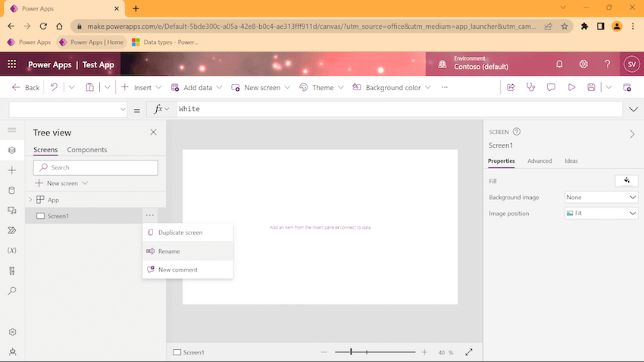Open the Data cylinder icon in sidebar
Viewport: 644px width, 362px height.
tap(12, 190)
